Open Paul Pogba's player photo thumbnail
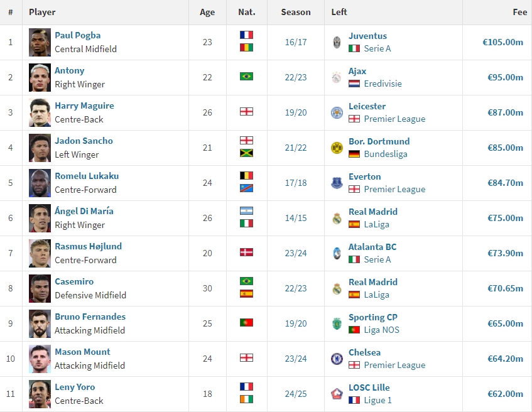Viewport: 532px width, 412px height. pyautogui.click(x=40, y=43)
